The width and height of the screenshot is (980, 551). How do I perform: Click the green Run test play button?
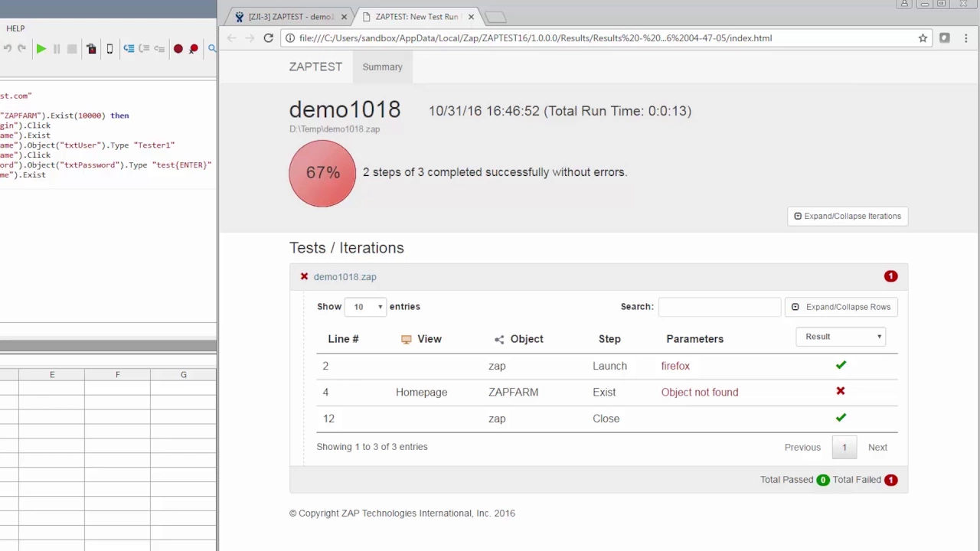41,49
